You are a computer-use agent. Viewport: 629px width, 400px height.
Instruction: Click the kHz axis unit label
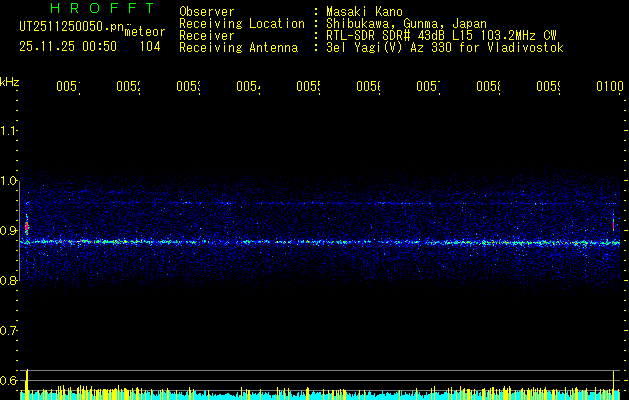(9, 82)
